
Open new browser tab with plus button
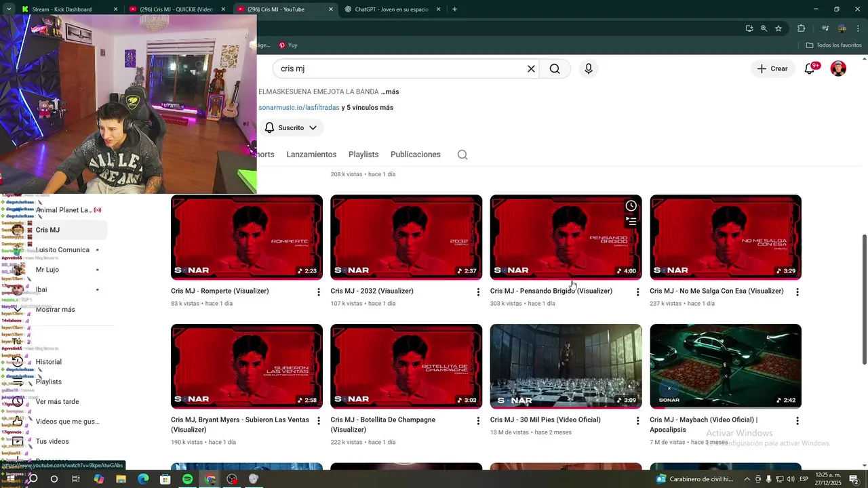[x=454, y=9]
